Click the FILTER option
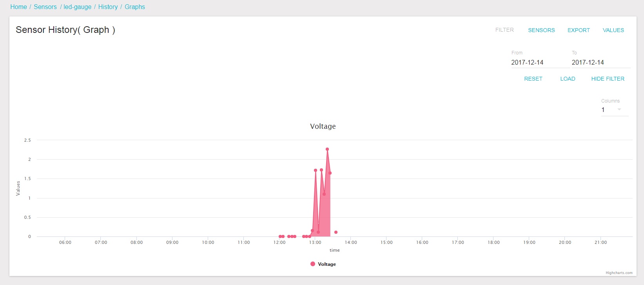Viewport: 644px width, 285px height. (504, 30)
